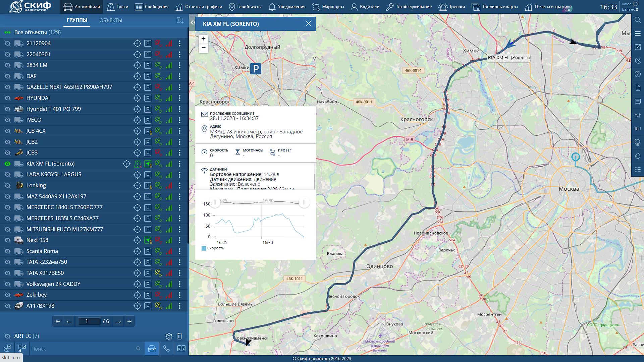The height and width of the screenshot is (362, 644).
Task: Jump to last page of vehicle list
Action: (129, 321)
